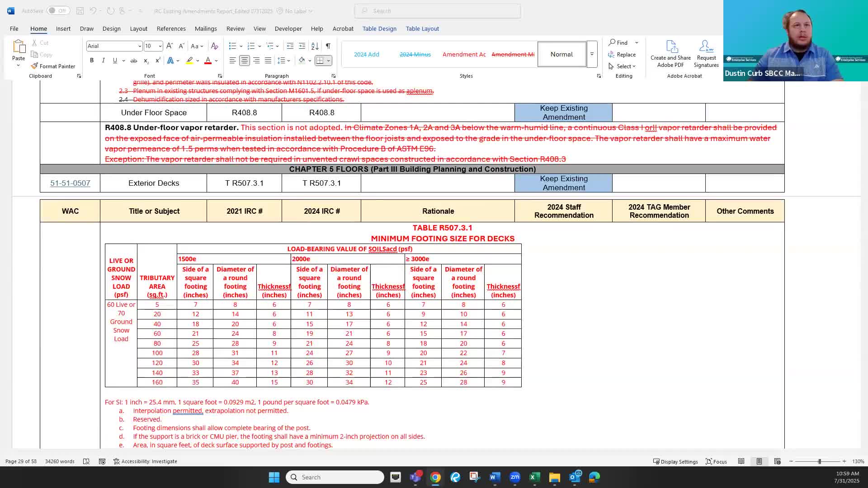Open the Replace tool
This screenshot has height=488, width=868.
(x=623, y=54)
